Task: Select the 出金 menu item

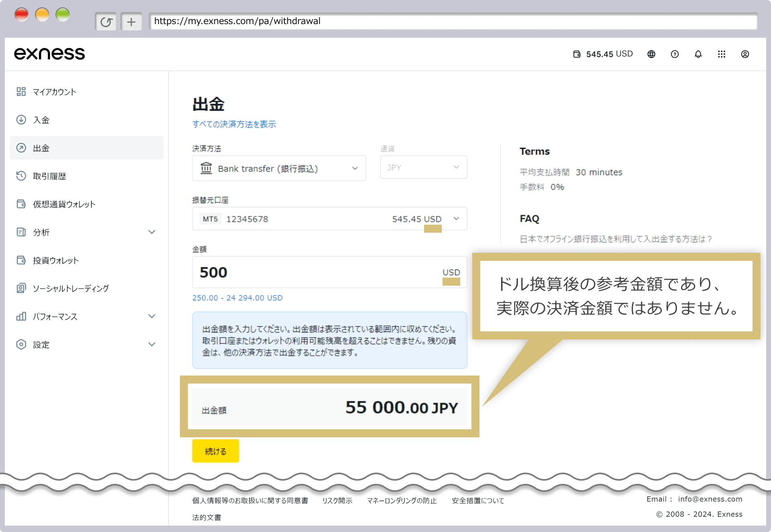Action: click(86, 148)
